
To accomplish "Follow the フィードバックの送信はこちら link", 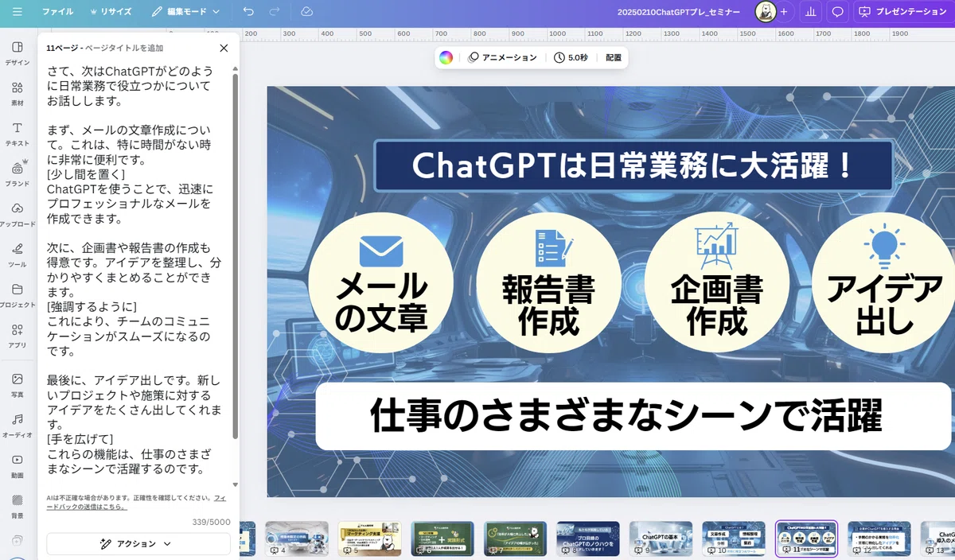I will tap(135, 502).
